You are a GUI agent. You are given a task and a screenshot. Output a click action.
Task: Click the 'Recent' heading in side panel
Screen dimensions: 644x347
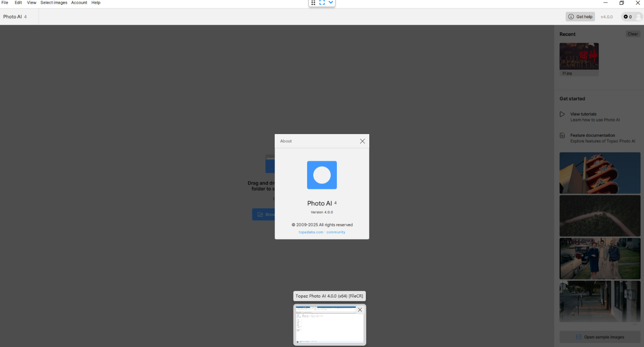point(567,34)
